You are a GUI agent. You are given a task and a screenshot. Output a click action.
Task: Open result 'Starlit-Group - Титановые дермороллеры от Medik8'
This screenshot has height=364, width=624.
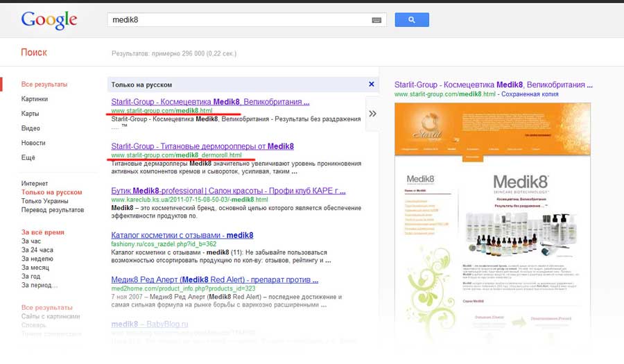(202, 146)
